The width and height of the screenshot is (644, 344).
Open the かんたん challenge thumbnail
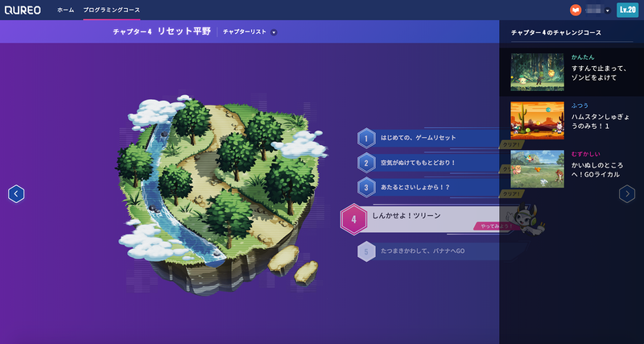tap(537, 72)
